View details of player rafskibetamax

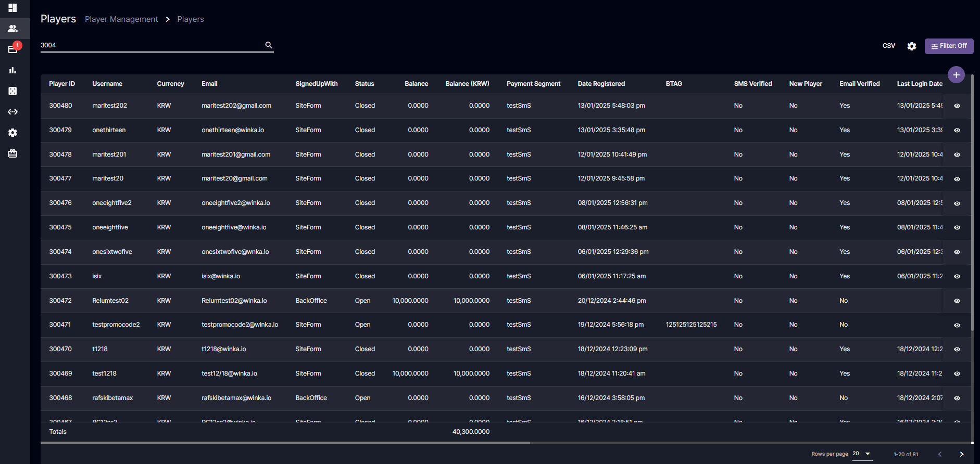pos(957,398)
